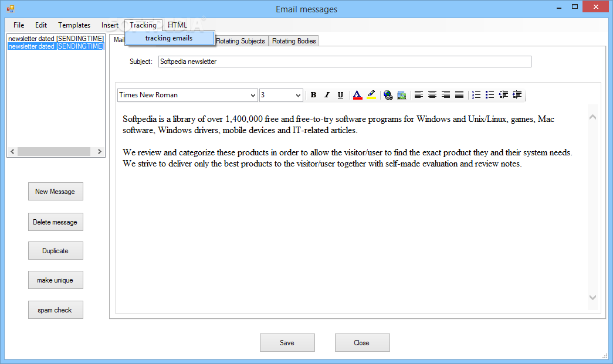Click the Delete message button

[56, 222]
